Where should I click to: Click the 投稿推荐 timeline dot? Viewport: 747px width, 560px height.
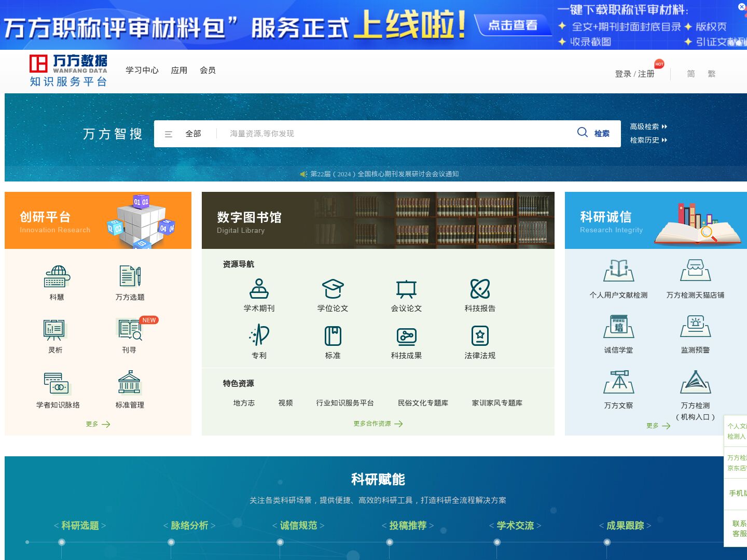(x=390, y=542)
